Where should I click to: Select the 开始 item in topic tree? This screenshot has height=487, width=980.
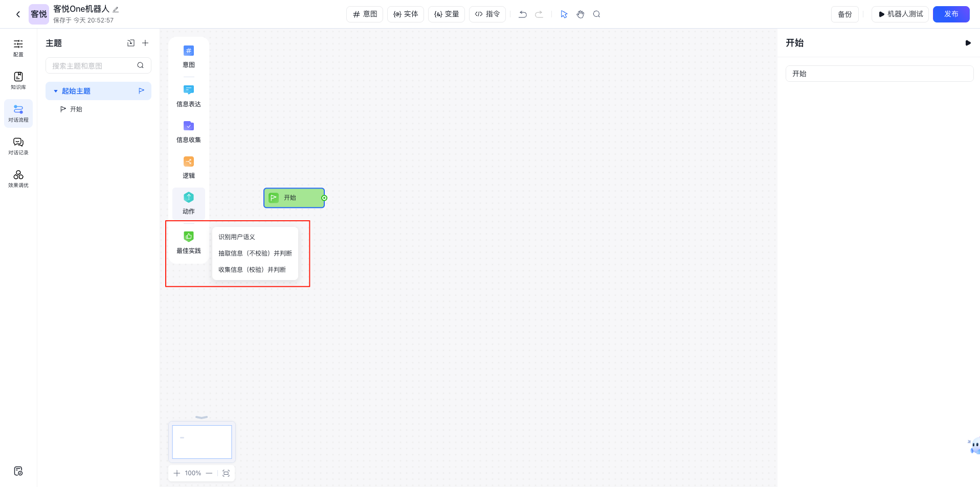[76, 109]
